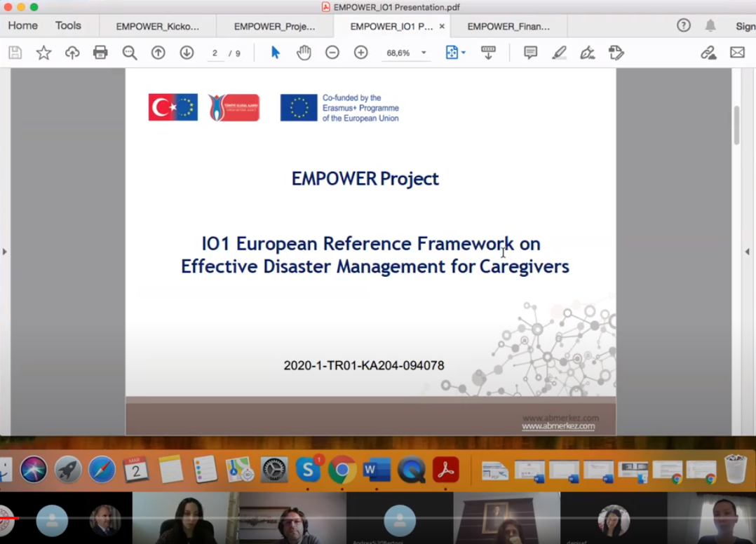Switch to EMPOWER_Finan... tab
The width and height of the screenshot is (756, 544).
pyautogui.click(x=508, y=27)
